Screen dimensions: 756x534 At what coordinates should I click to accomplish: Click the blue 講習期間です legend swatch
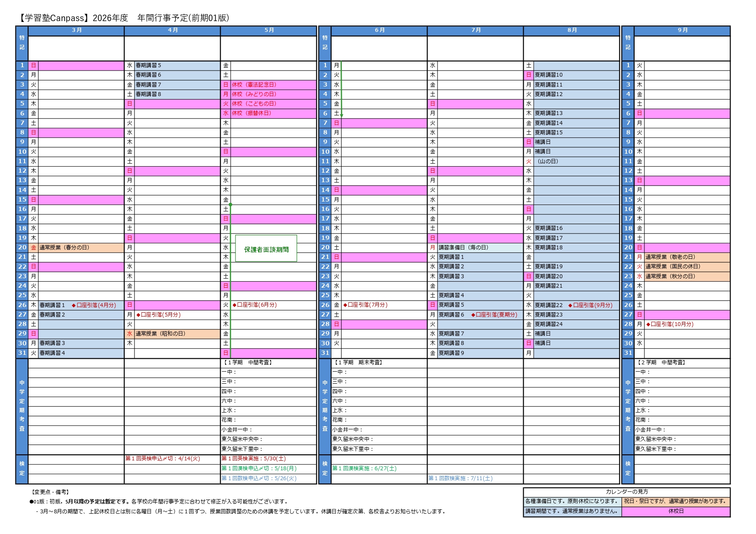pyautogui.click(x=572, y=511)
